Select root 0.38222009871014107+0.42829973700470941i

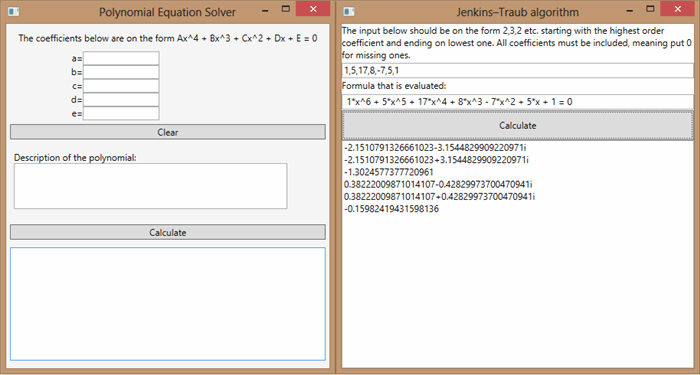tap(440, 196)
